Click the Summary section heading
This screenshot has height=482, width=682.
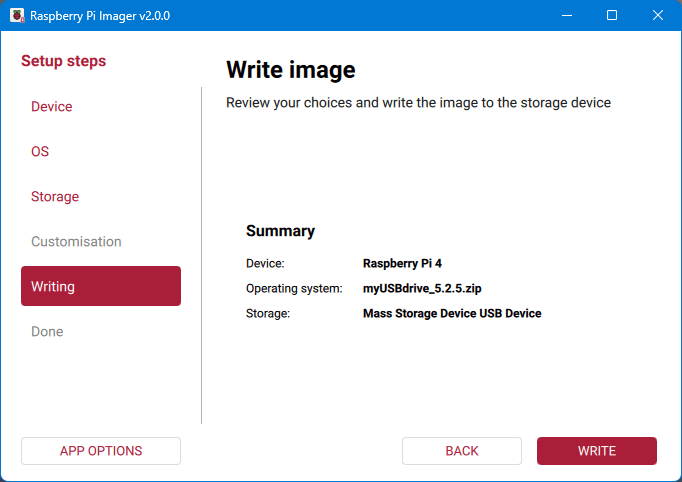[280, 231]
